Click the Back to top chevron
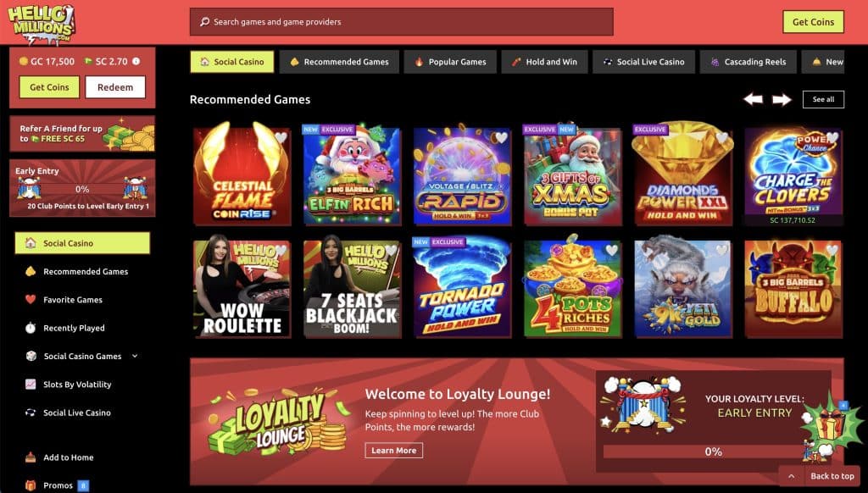The height and width of the screenshot is (493, 868). click(x=791, y=476)
